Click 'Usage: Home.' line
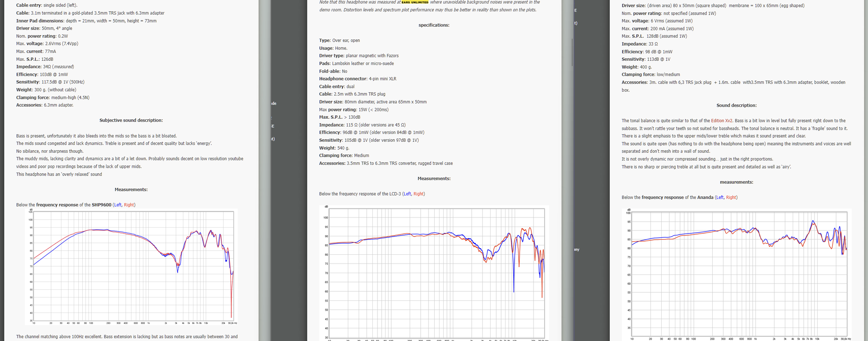868x341 pixels. point(333,48)
